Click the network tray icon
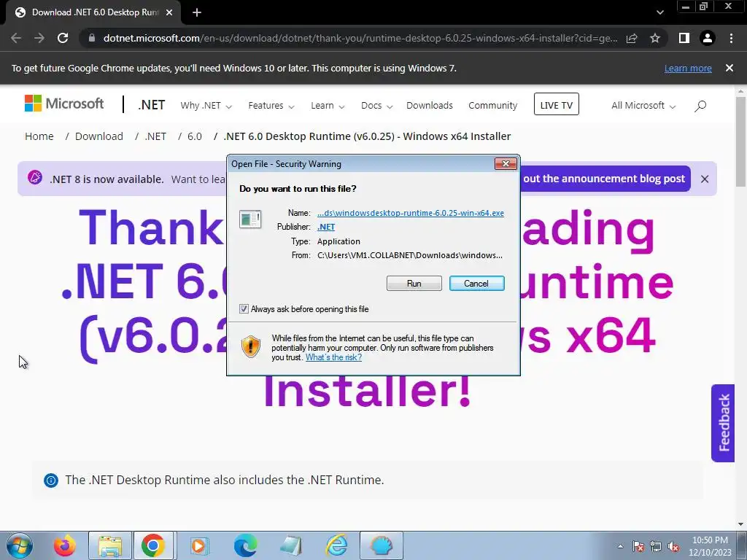Screen dimensions: 747x560 (x=656, y=547)
